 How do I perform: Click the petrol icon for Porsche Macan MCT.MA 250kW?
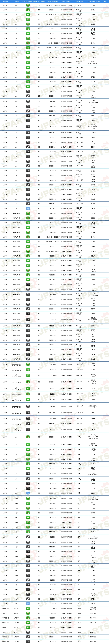[x=28, y=613]
